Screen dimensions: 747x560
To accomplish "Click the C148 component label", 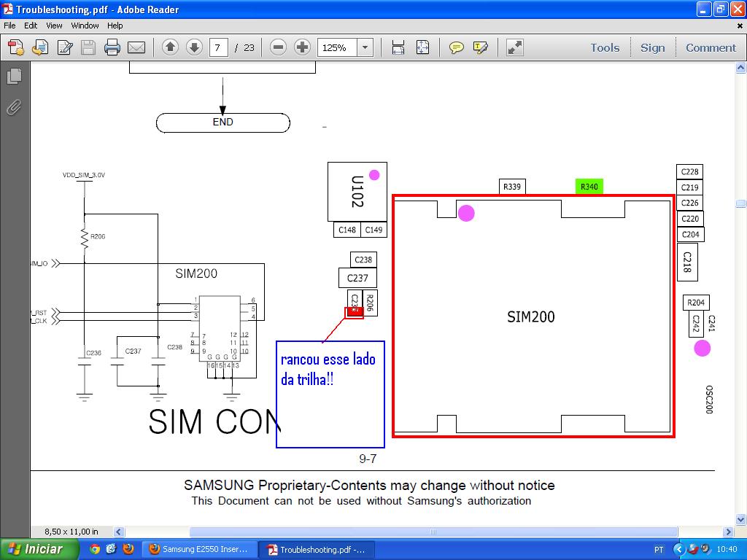I will click(x=347, y=230).
